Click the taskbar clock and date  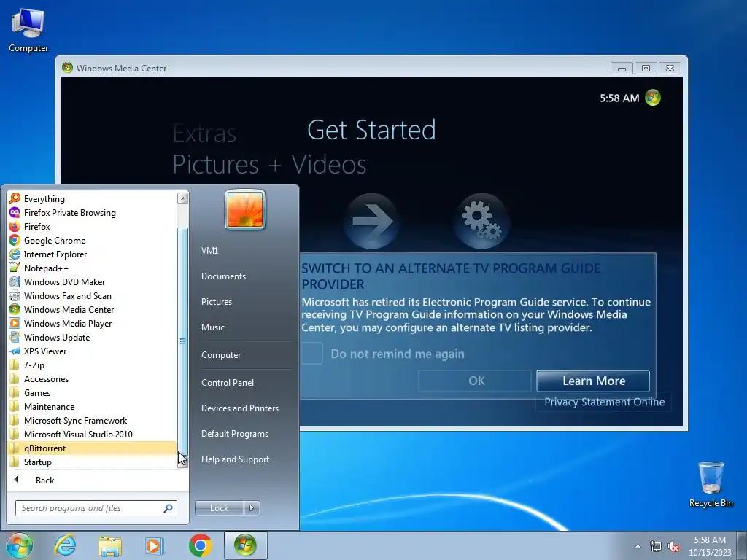pos(710,546)
